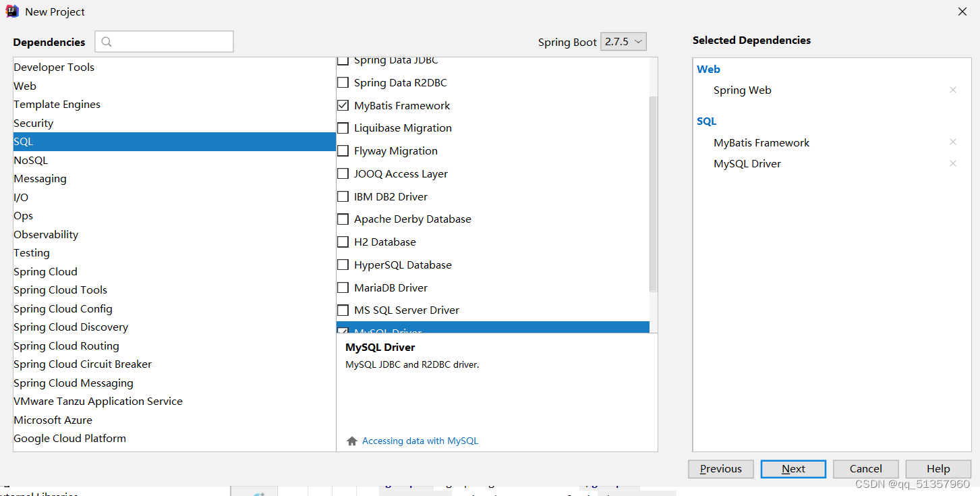The height and width of the screenshot is (496, 980).
Task: Select the VMware Tanzu Application Service category
Action: pos(174,401)
